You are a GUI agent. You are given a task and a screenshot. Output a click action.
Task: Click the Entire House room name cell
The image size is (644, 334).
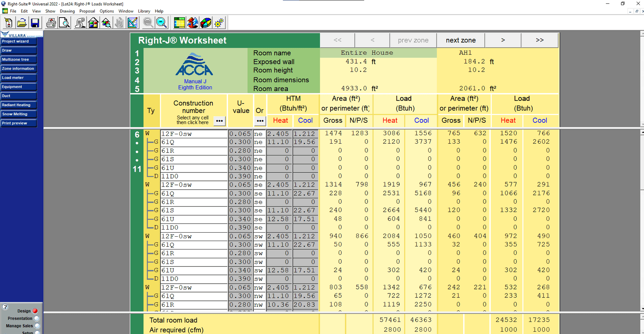coord(378,53)
